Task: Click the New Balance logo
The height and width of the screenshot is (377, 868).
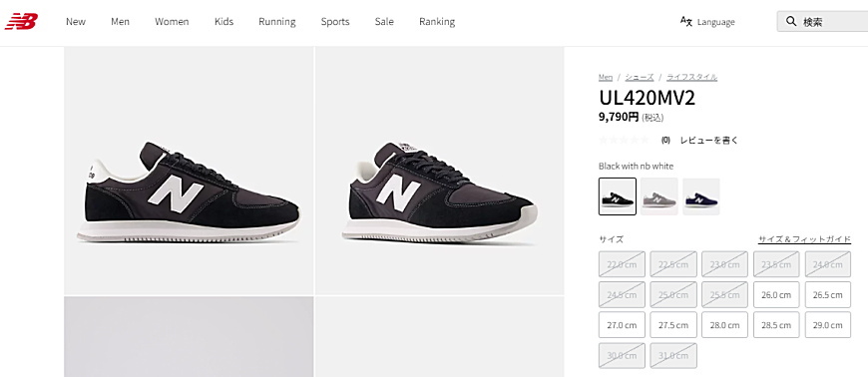Action: 22,22
